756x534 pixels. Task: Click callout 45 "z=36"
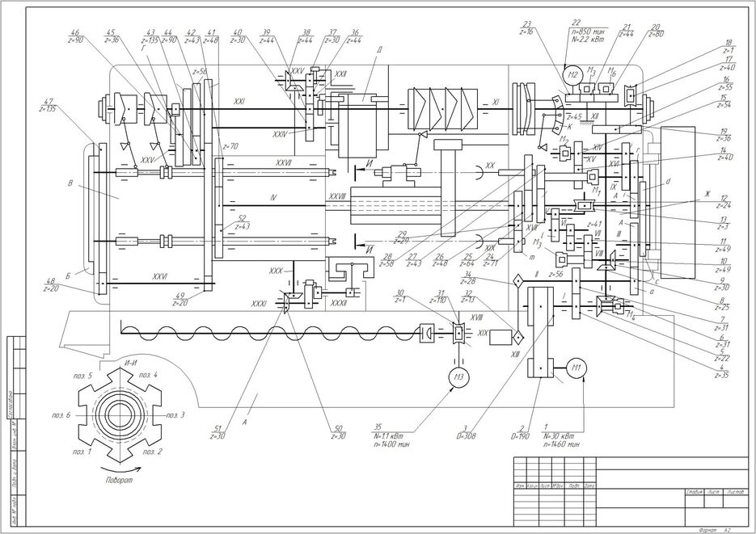tap(111, 36)
